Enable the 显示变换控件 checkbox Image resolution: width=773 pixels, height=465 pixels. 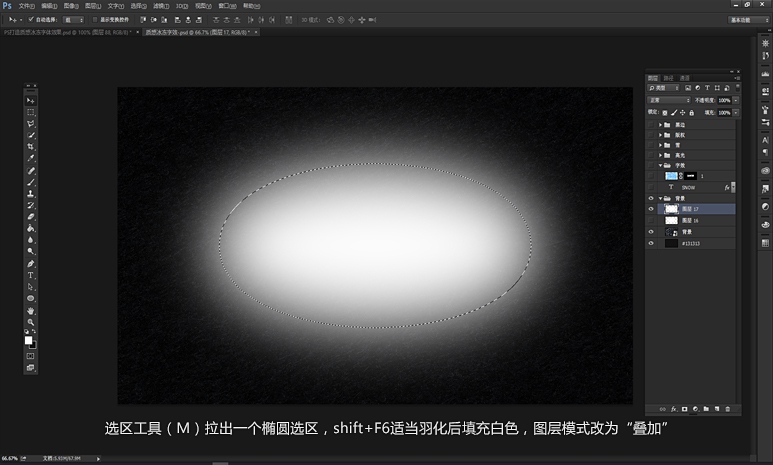(x=95, y=19)
